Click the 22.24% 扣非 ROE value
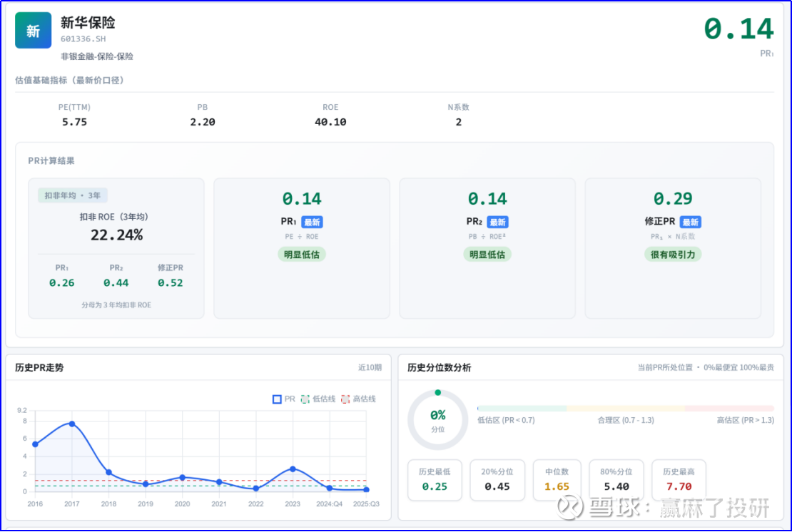Image resolution: width=792 pixels, height=532 pixels. pyautogui.click(x=117, y=235)
